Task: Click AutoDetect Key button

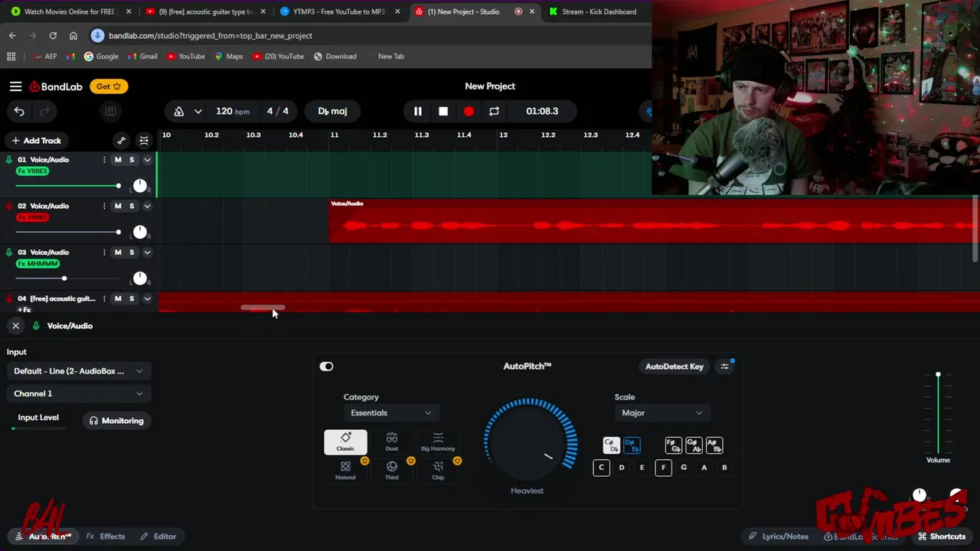Action: coord(674,367)
